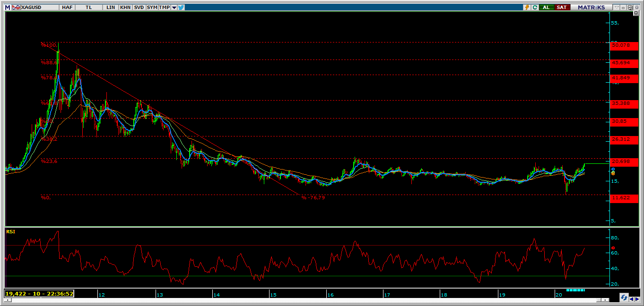The height and width of the screenshot is (306, 644).
Task: Click the 20,698 Fibonacci price label
Action: [624, 162]
